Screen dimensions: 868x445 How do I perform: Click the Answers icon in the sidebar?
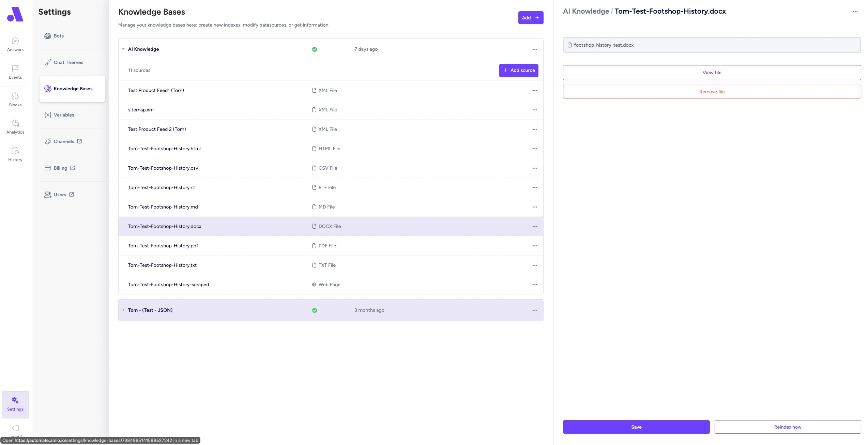15,44
